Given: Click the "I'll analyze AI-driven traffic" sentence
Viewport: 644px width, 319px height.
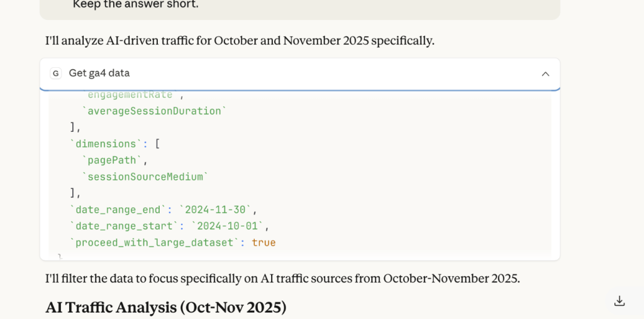Looking at the screenshot, I should click(240, 41).
